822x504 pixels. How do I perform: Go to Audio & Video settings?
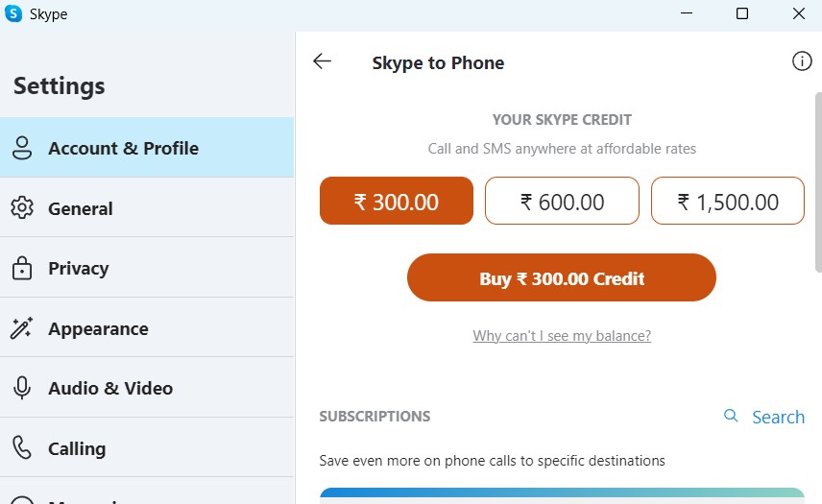point(110,389)
